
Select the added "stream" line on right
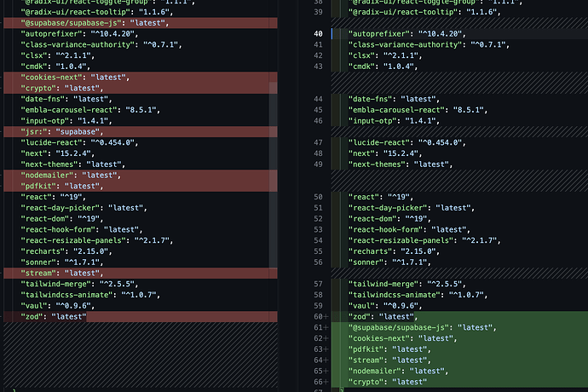click(x=459, y=360)
